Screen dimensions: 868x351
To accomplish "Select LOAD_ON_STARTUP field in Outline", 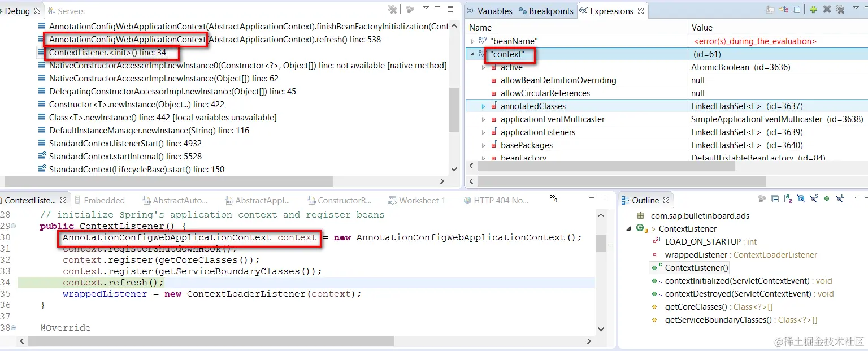I will point(704,242).
